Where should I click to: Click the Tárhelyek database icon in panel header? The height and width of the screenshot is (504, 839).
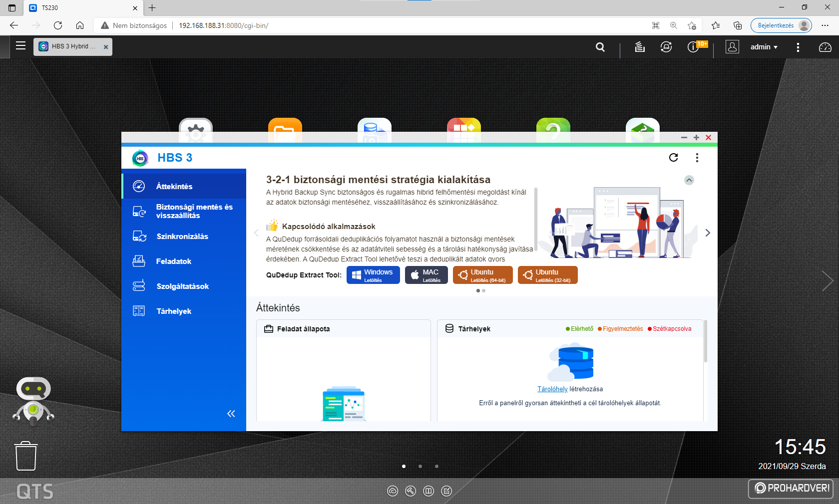449,328
